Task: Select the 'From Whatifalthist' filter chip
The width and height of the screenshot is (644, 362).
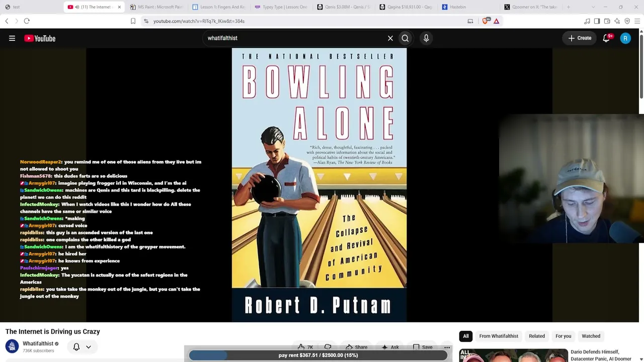Action: (499, 336)
